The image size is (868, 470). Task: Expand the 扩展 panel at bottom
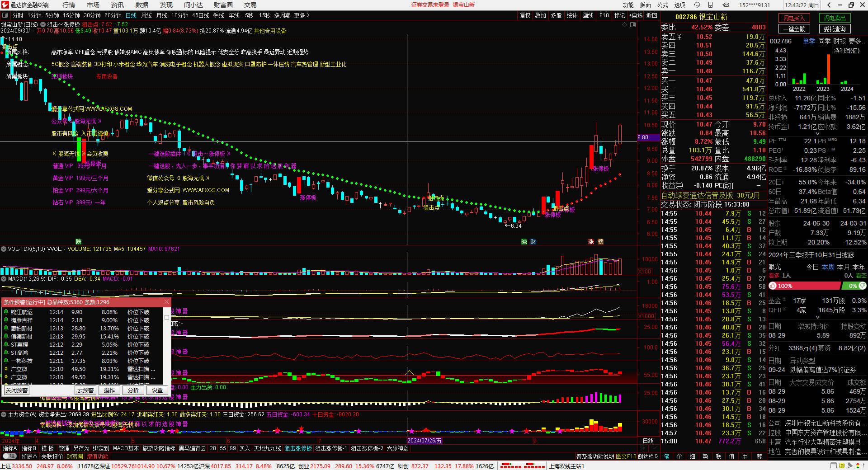point(29,456)
